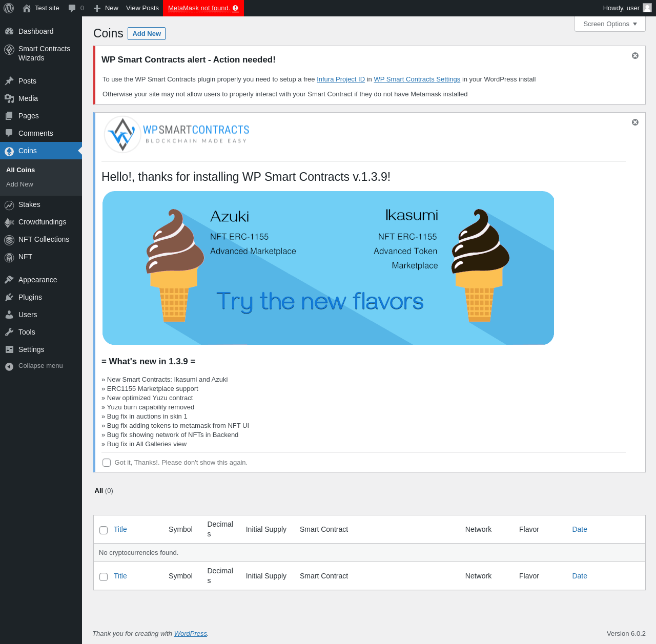Select Add New in the Coins submenu
The width and height of the screenshot is (656, 644).
click(19, 184)
